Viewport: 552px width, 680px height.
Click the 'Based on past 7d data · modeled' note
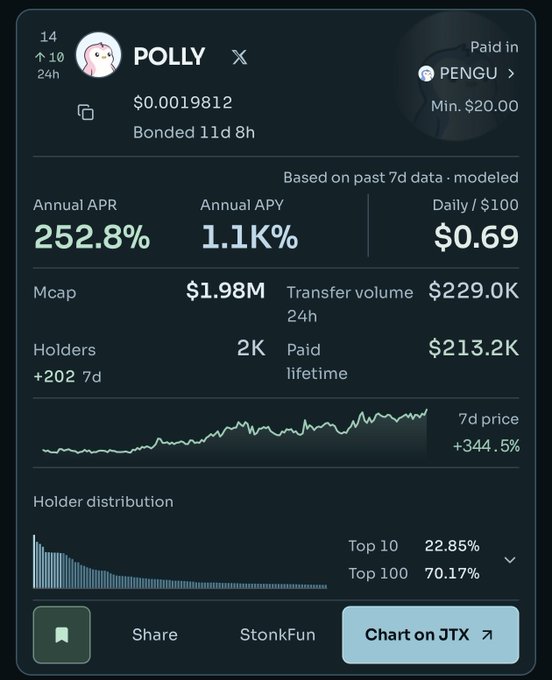pyautogui.click(x=401, y=178)
